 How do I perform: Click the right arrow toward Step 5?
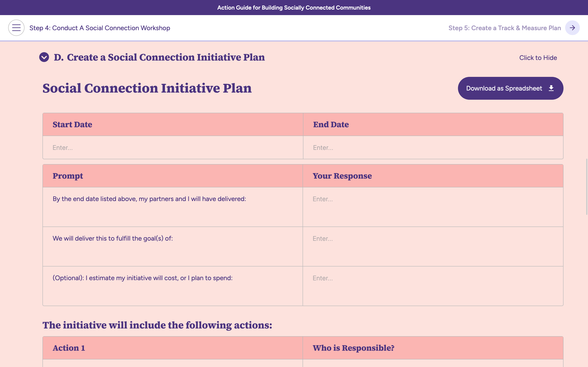pos(572,28)
